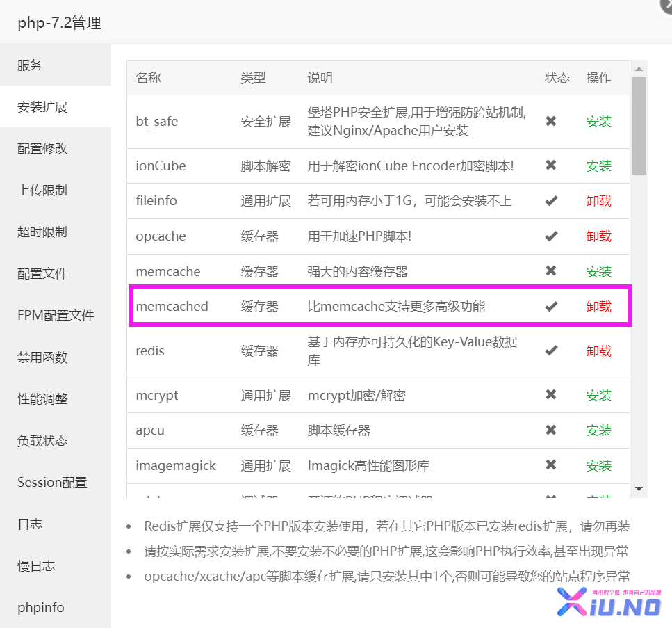Click the 安全扩展 type cell
Viewport: 672px width, 628px height.
click(x=265, y=122)
